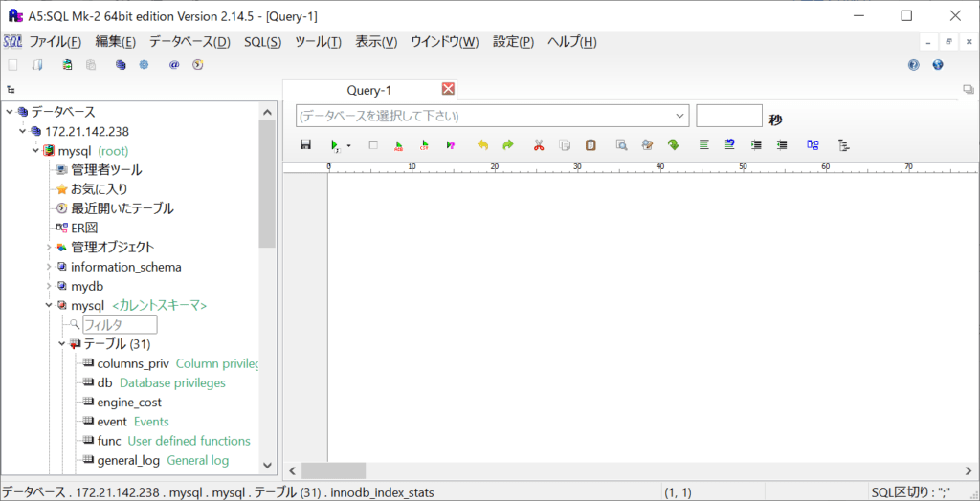Run SQL with the green play icon
The image size is (980, 501).
(335, 145)
